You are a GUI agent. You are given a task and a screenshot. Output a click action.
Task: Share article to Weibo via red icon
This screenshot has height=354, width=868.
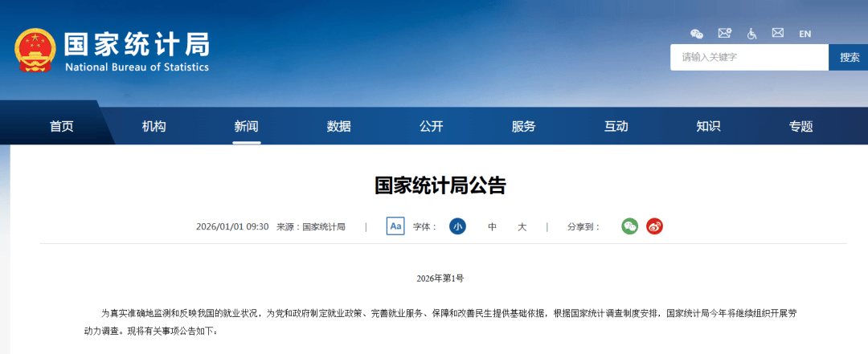654,226
